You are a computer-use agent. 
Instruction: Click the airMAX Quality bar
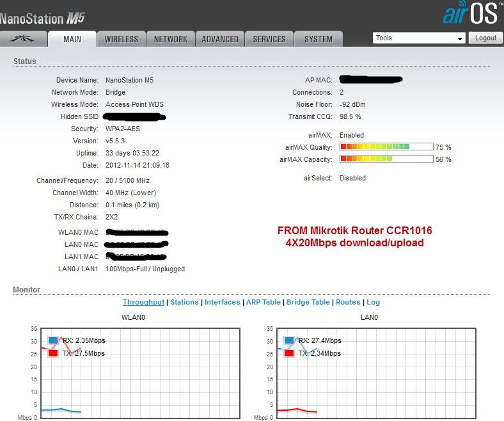pos(386,147)
